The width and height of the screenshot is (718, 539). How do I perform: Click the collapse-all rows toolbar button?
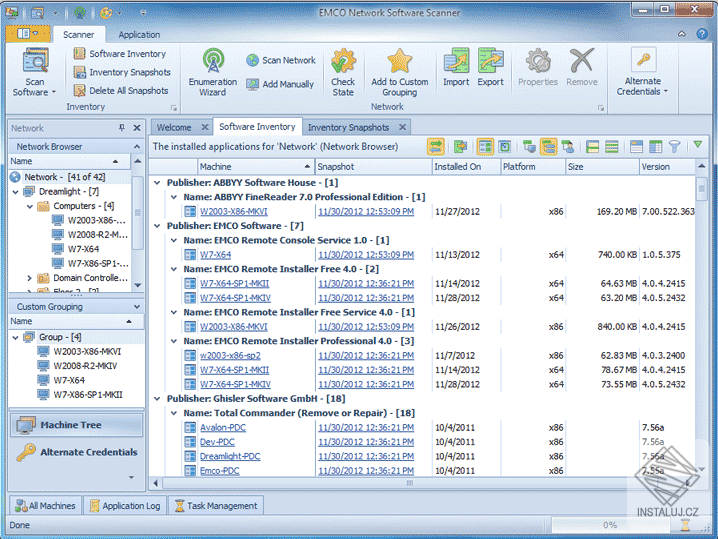click(x=612, y=147)
